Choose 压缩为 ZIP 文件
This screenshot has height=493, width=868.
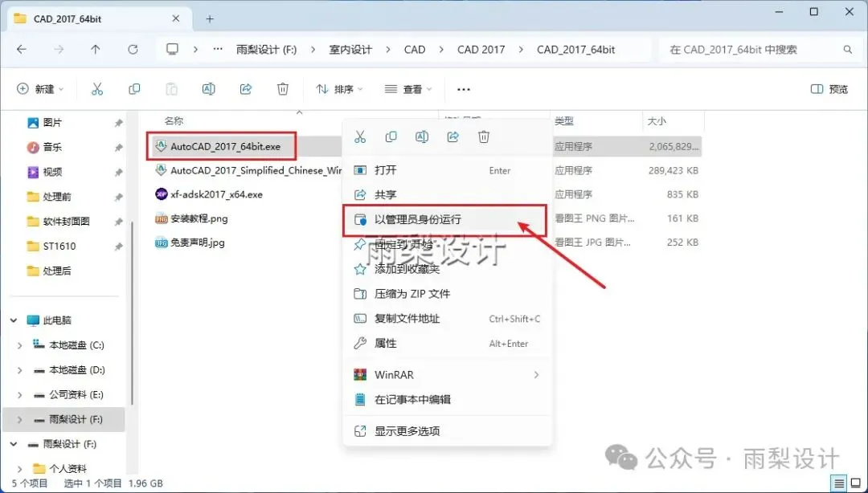coord(447,294)
